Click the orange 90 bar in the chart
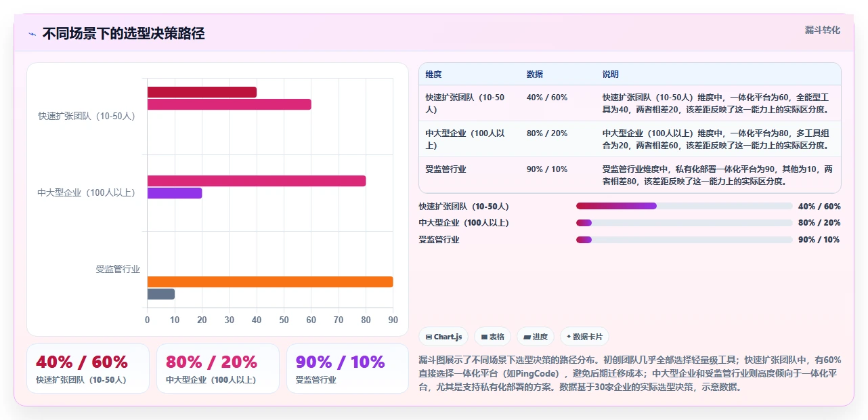Viewport: 868px width, 420px height. click(270, 282)
